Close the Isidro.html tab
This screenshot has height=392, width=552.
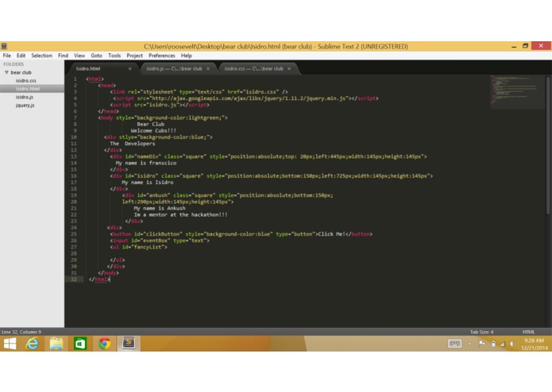click(130, 68)
